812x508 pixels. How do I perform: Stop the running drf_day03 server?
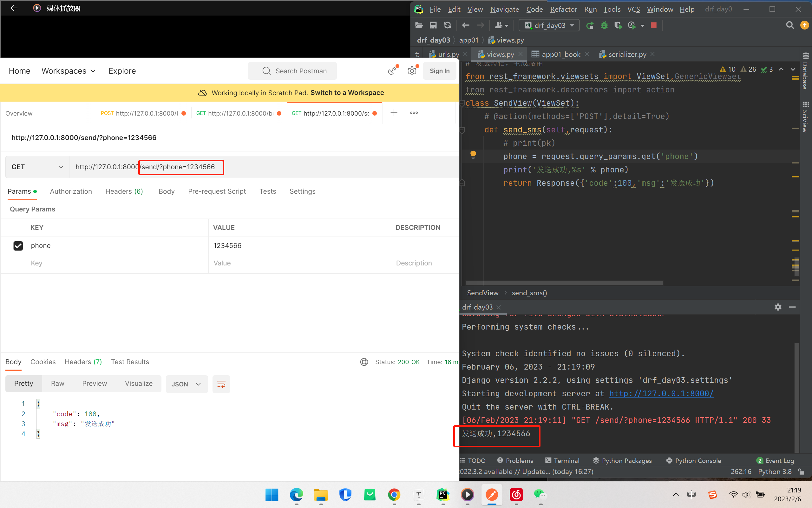(x=654, y=25)
